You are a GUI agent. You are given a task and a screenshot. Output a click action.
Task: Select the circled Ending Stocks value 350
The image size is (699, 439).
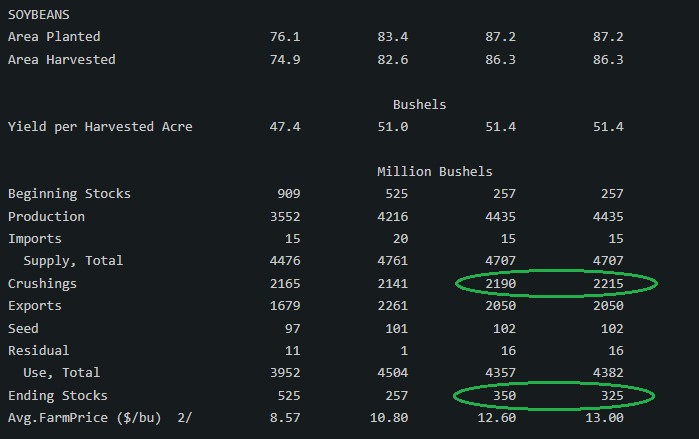coord(505,396)
